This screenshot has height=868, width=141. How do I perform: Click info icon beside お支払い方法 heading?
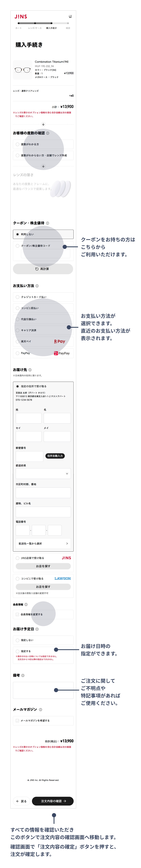(37, 286)
